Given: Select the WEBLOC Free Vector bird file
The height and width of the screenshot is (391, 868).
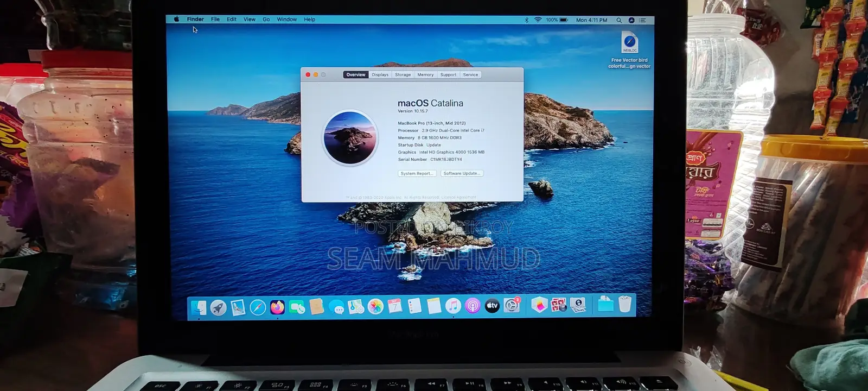Looking at the screenshot, I should point(629,50).
